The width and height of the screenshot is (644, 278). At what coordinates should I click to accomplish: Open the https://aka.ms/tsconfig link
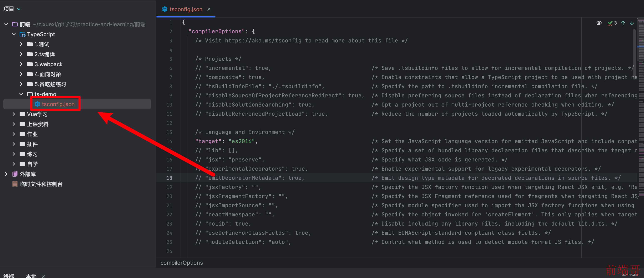coord(263,41)
